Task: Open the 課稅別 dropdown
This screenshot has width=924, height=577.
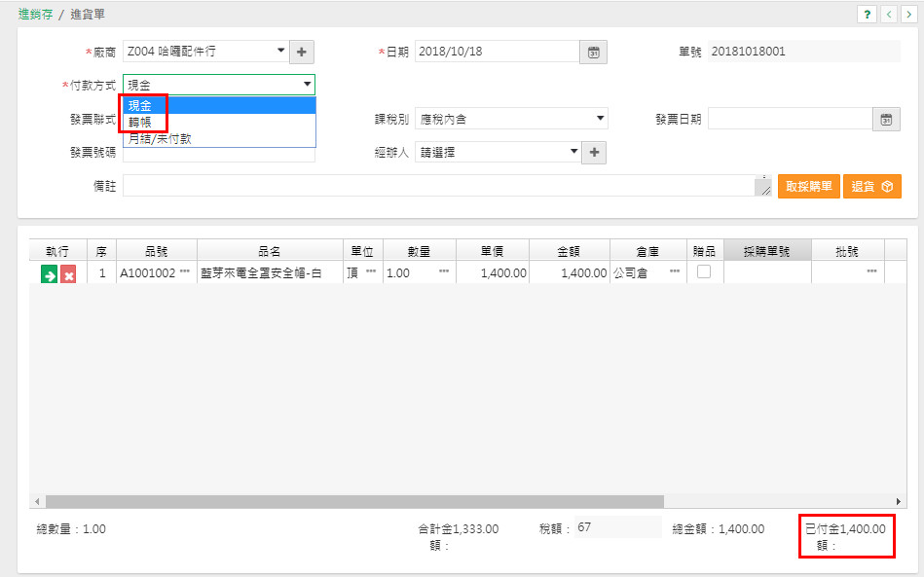Action: click(600, 119)
